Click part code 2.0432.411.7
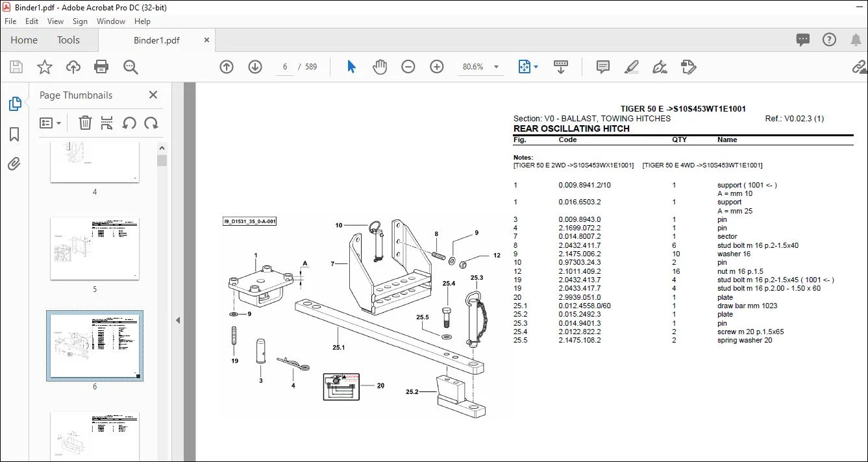 (x=580, y=245)
